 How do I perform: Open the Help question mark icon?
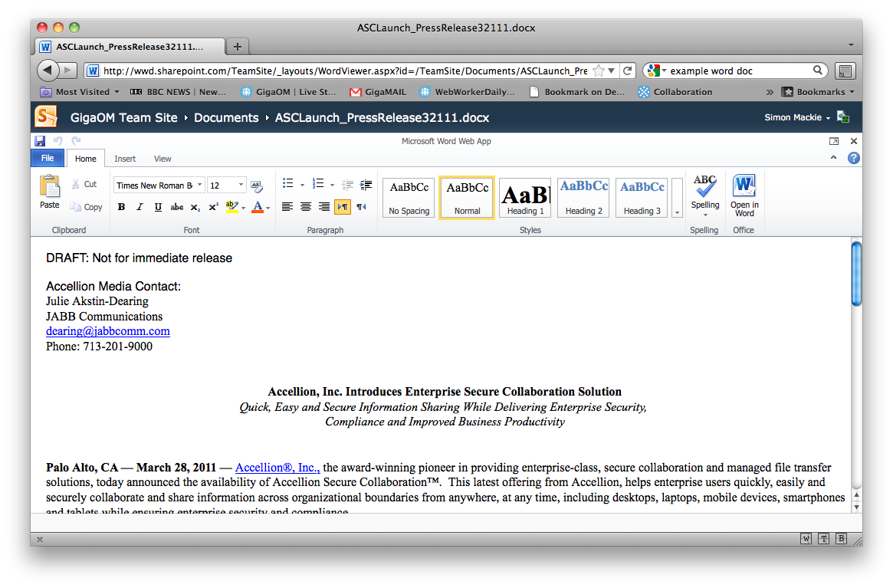tap(853, 158)
